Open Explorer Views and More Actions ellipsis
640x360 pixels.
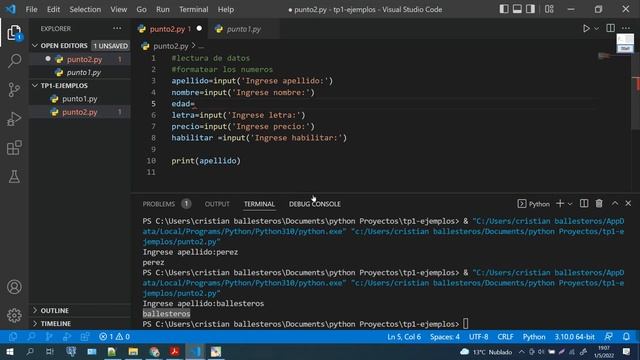[117, 28]
